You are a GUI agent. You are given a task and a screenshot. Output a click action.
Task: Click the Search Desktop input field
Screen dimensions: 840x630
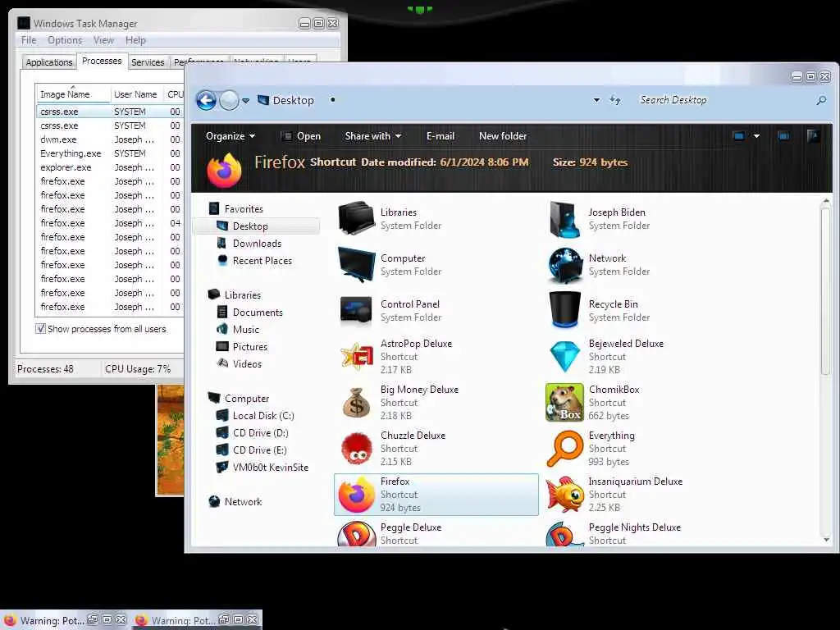(x=724, y=100)
